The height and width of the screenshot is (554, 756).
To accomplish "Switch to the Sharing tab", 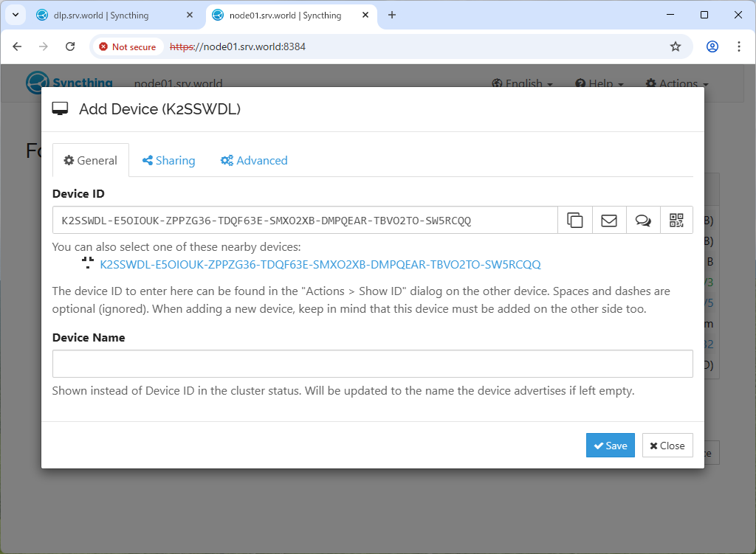I will click(x=168, y=160).
